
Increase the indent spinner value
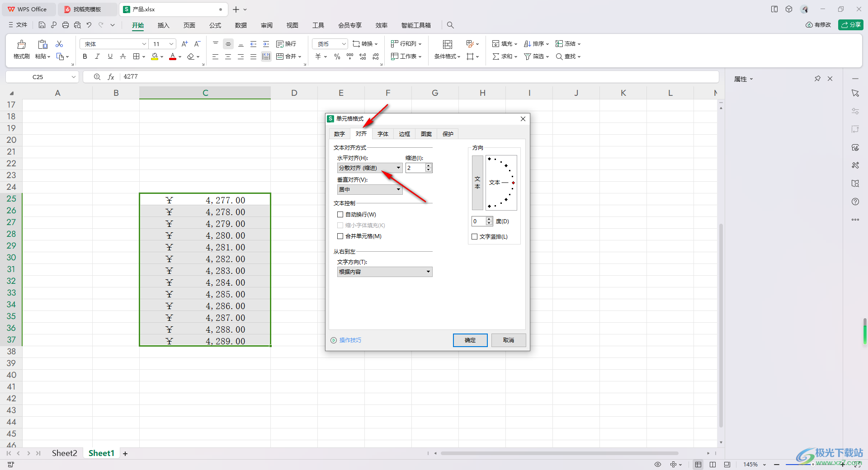pyautogui.click(x=429, y=166)
